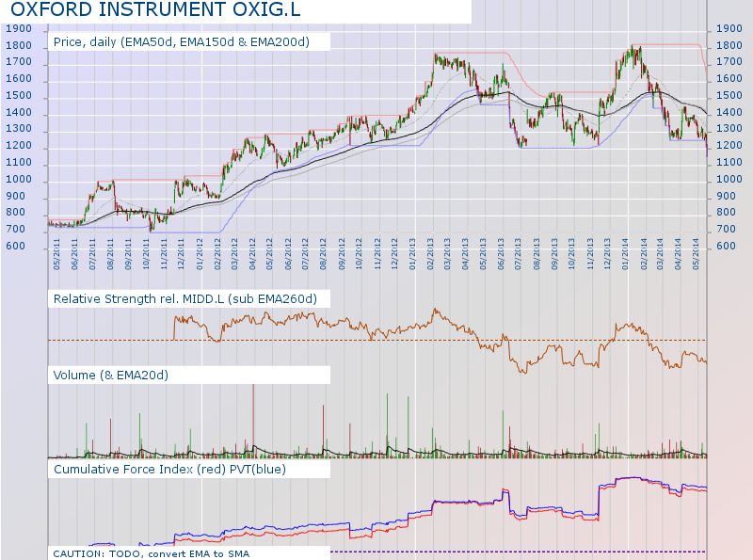Select the 01/2012 date label

200,254
